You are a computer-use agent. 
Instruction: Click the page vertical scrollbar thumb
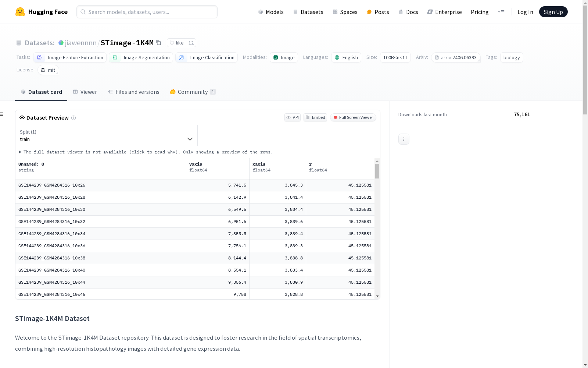585,60
